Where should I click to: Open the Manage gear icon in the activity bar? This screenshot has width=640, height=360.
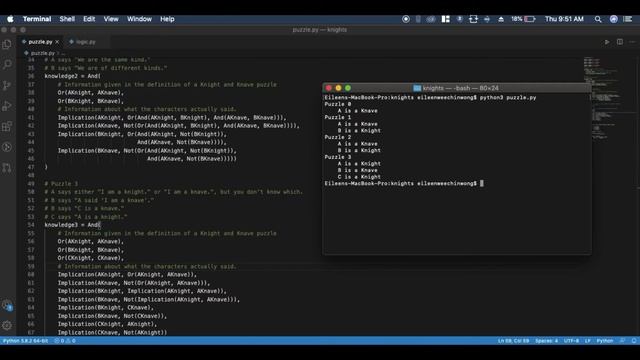7,325
